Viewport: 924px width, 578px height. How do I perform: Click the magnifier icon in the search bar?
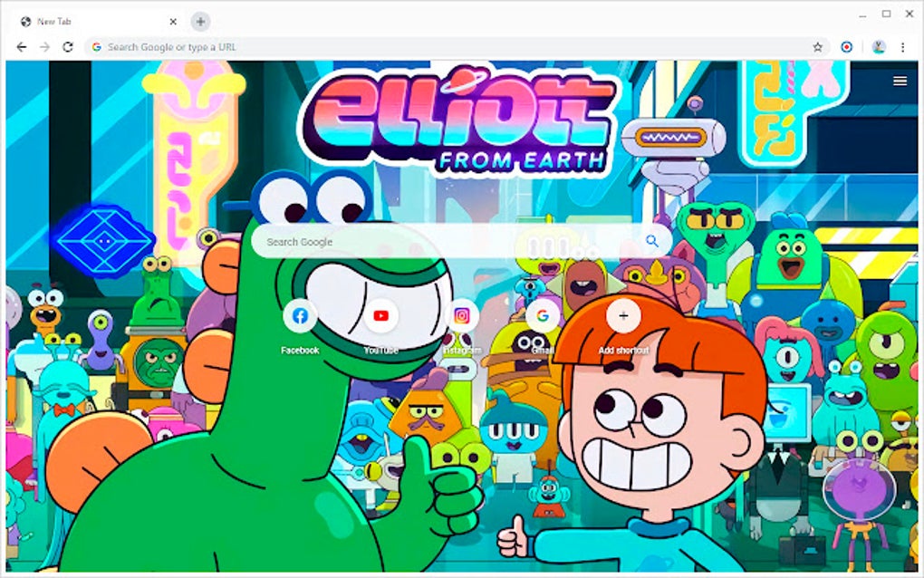[x=652, y=241]
